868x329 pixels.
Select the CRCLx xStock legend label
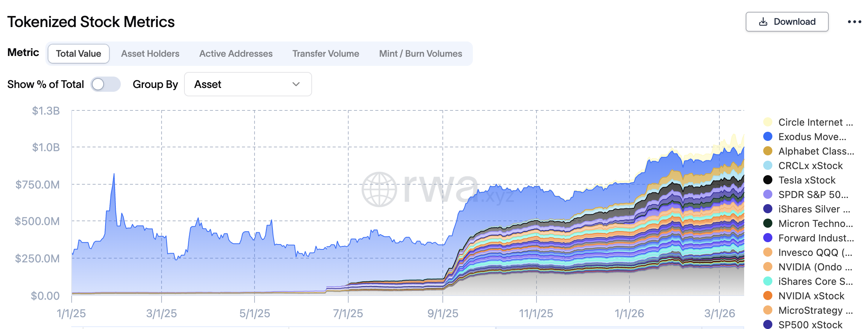click(x=810, y=166)
